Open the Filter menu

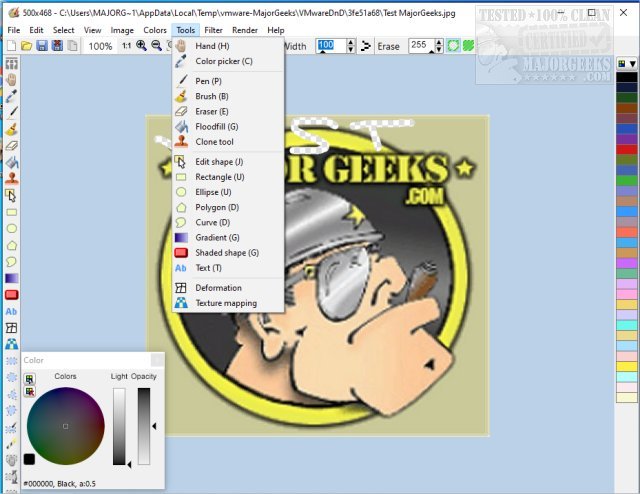[x=213, y=30]
